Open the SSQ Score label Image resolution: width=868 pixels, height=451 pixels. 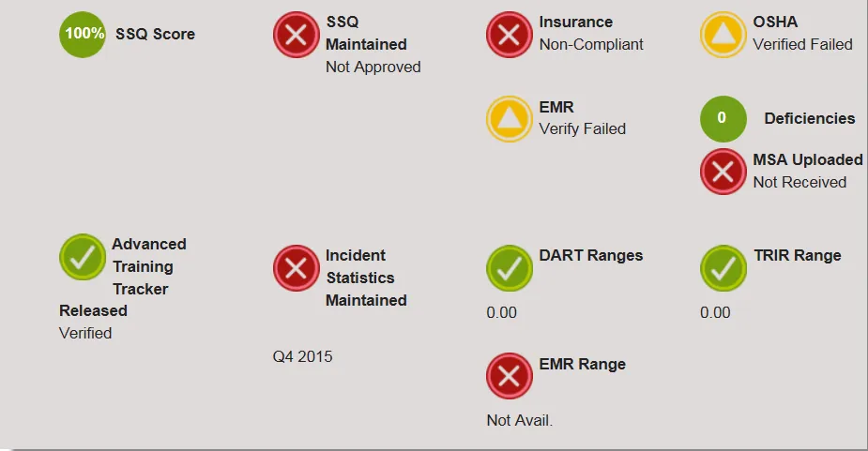pos(155,35)
